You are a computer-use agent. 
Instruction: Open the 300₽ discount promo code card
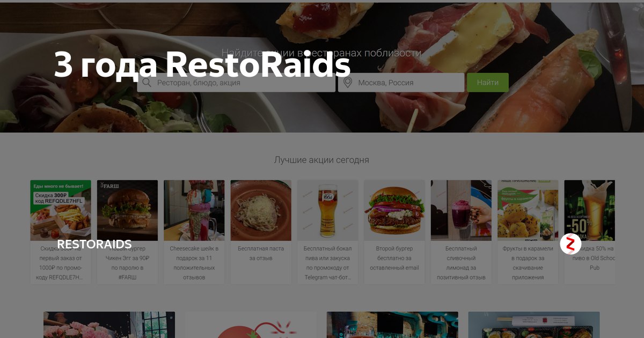tap(61, 232)
